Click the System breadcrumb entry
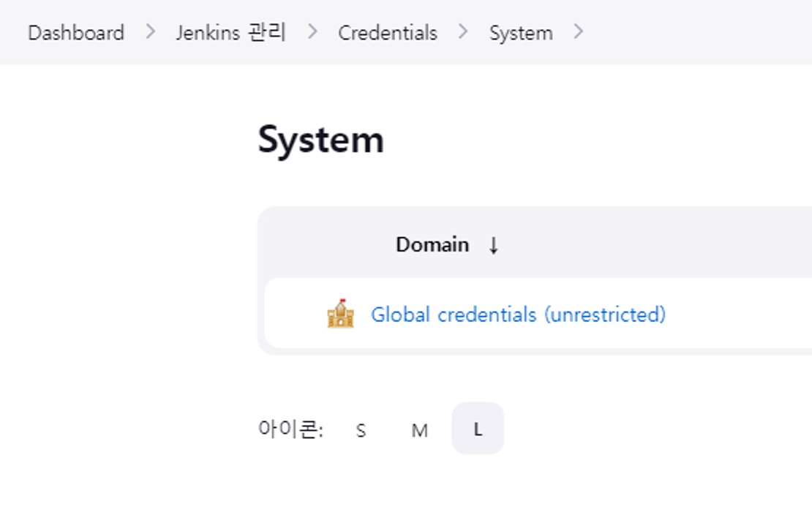Screen dimensions: 812x523 point(520,32)
